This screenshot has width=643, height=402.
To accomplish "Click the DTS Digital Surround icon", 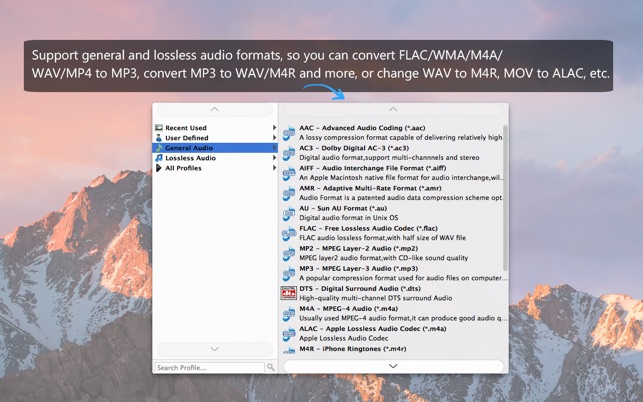I will point(289,293).
